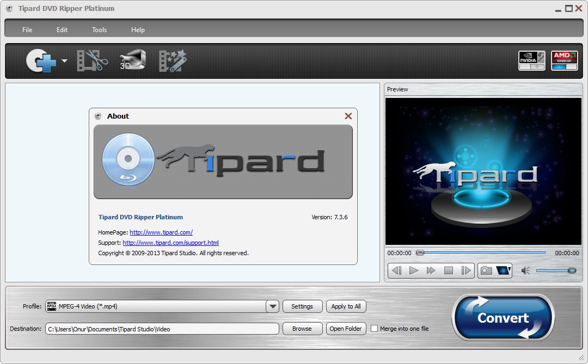Image resolution: width=588 pixels, height=364 pixels.
Task: Click the Open Folder button
Action: point(346,329)
